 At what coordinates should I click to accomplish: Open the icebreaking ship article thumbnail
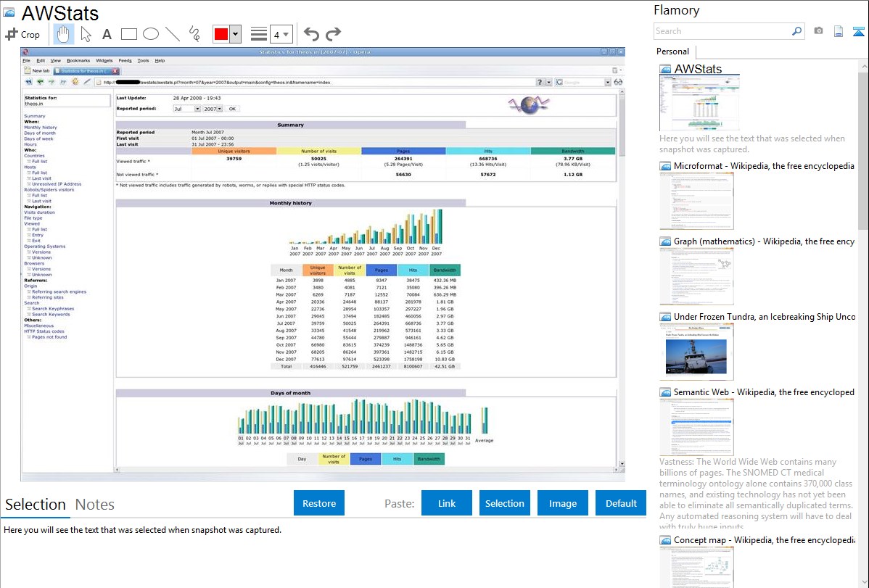pos(696,352)
